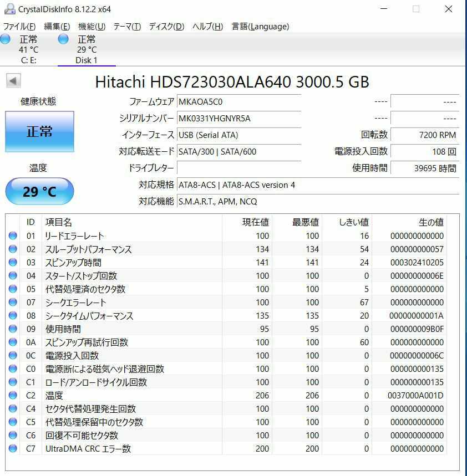Click the power-on hours value 39695 時間
Screen dimensions: 467x476
coord(425,168)
